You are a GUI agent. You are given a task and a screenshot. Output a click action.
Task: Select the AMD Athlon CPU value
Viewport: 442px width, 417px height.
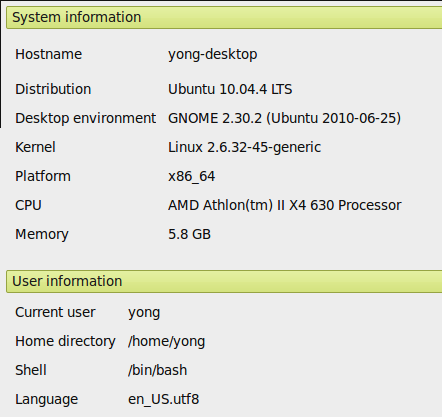tap(285, 205)
